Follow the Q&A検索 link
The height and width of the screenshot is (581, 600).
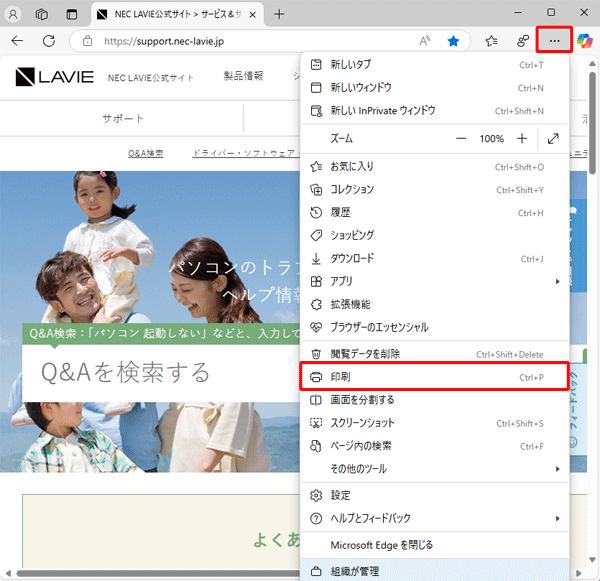click(145, 153)
